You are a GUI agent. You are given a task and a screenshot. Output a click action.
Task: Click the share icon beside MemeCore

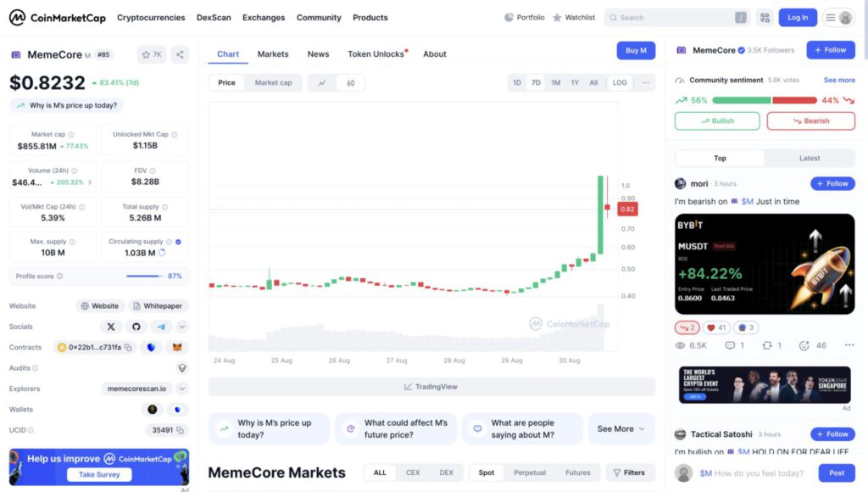click(x=180, y=54)
